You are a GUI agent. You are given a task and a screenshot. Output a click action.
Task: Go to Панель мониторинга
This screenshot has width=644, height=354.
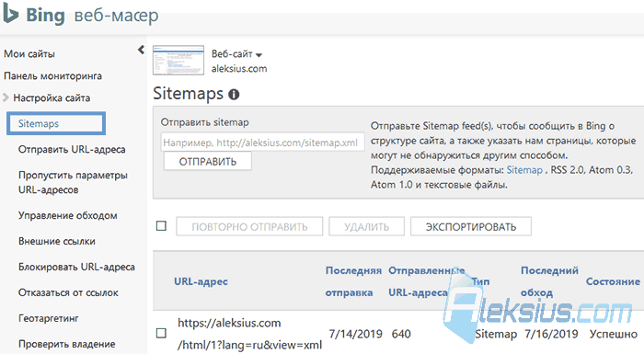tap(52, 76)
